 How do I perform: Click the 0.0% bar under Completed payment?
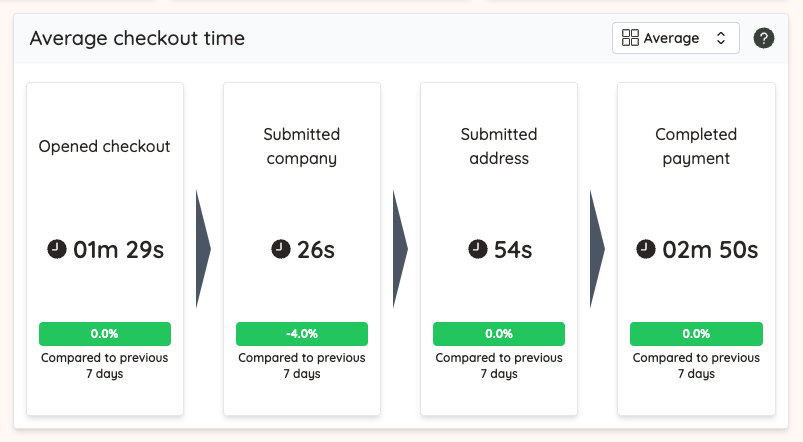(x=696, y=334)
